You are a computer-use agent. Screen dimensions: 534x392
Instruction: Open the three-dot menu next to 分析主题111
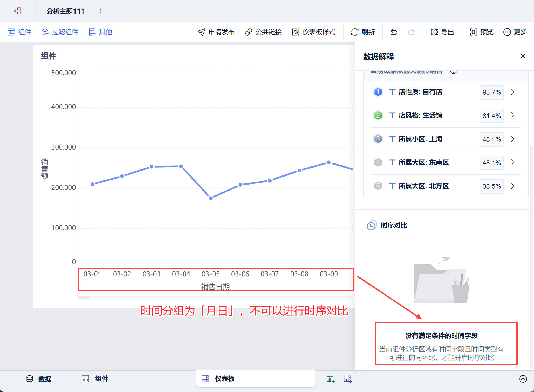coord(100,11)
